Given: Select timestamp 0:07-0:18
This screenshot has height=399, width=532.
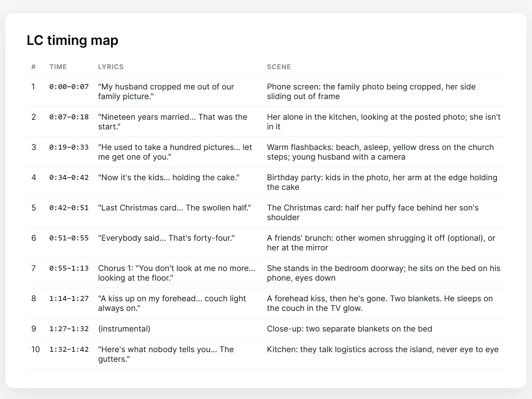Looking at the screenshot, I should click(x=69, y=117).
